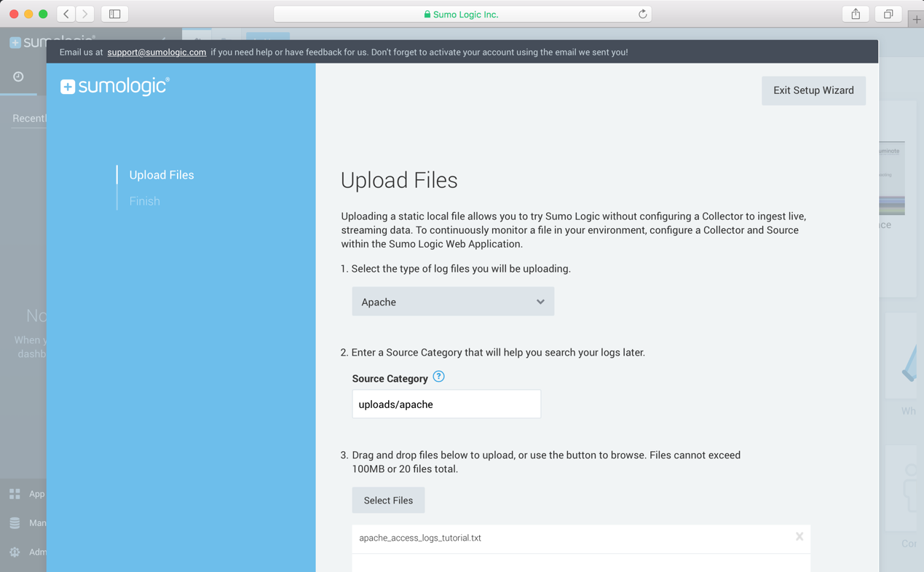Image resolution: width=924 pixels, height=572 pixels.
Task: Click the Source Category help question icon
Action: pos(438,377)
